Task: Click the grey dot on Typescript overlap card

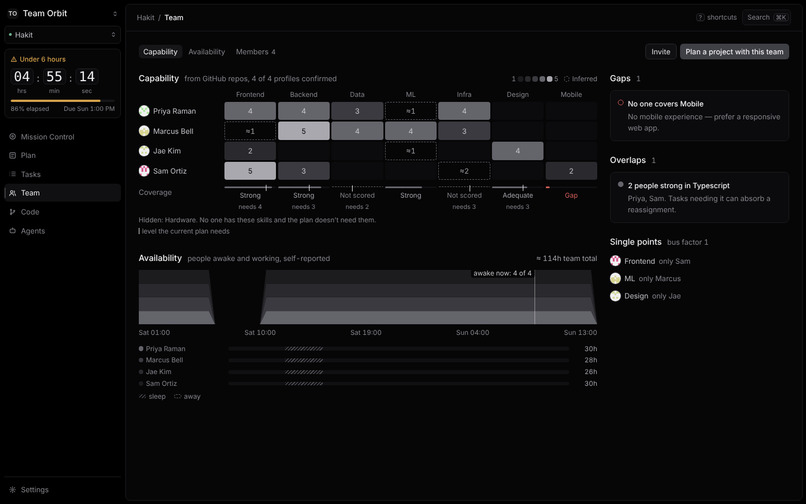Action: (x=620, y=185)
